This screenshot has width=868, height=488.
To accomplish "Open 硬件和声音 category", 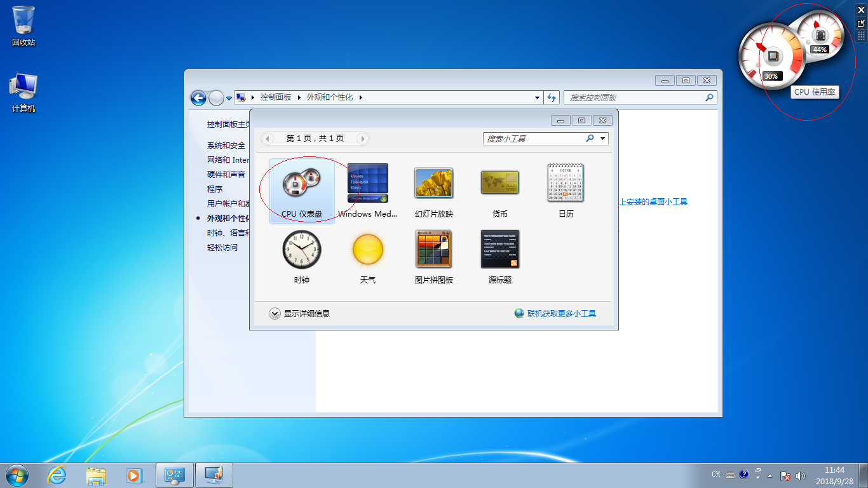I will click(x=226, y=174).
